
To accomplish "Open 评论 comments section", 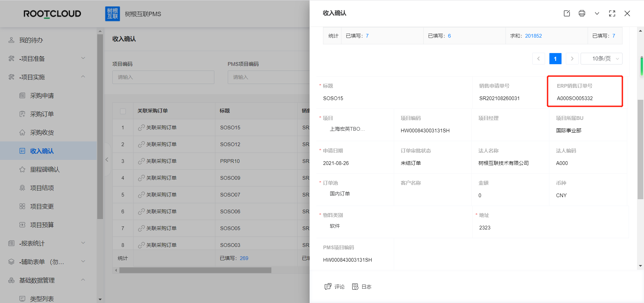I will [334, 287].
